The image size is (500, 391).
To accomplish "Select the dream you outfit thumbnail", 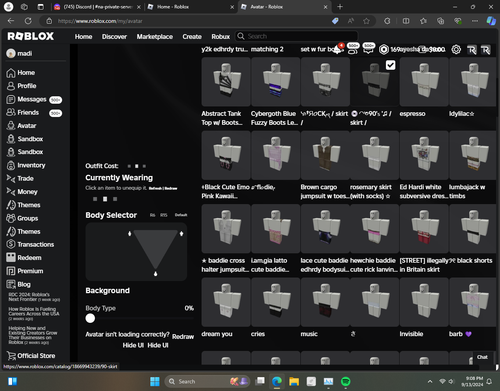I will point(226,302).
